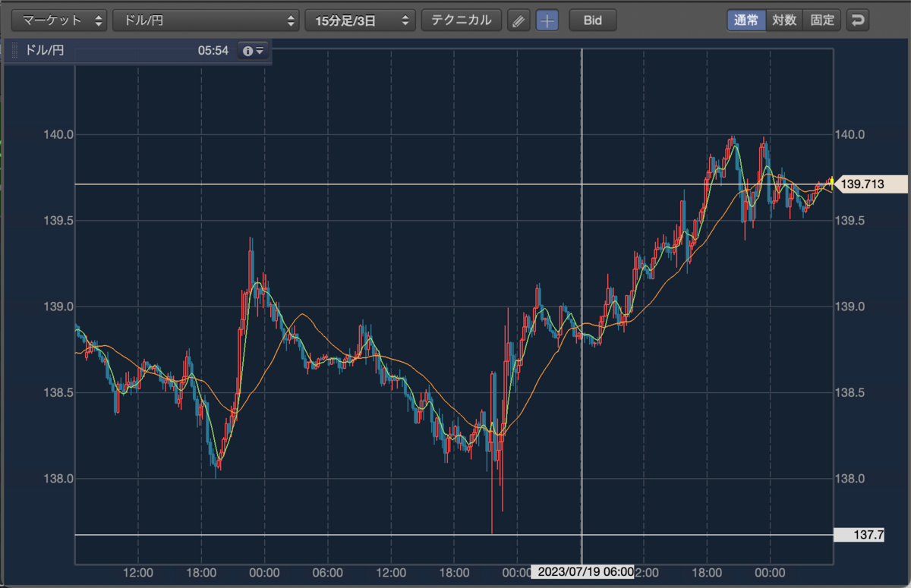Select the 対数 scale mode
This screenshot has height=588, width=911.
[784, 20]
